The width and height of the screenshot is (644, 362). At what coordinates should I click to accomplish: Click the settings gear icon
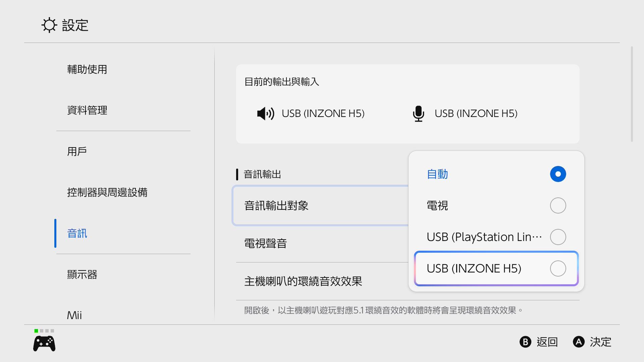[x=49, y=25]
